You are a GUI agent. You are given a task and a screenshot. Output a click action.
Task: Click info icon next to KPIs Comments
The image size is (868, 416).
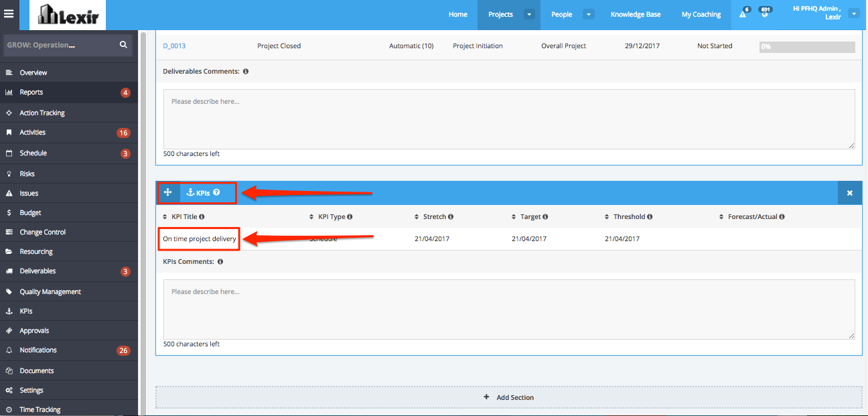(x=220, y=262)
